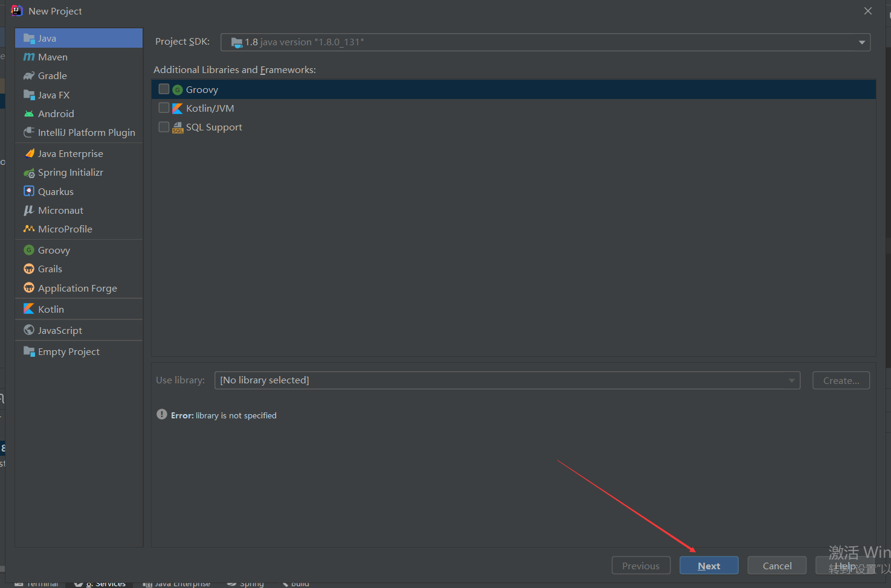Viewport: 891px width, 588px height.
Task: Click 'SQL Support' framework label
Action: tap(214, 127)
